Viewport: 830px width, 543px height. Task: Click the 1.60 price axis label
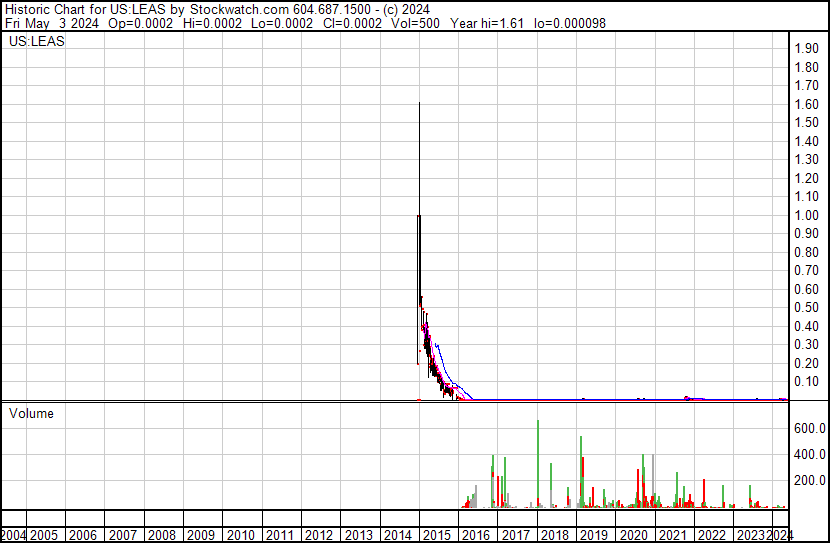[x=807, y=104]
